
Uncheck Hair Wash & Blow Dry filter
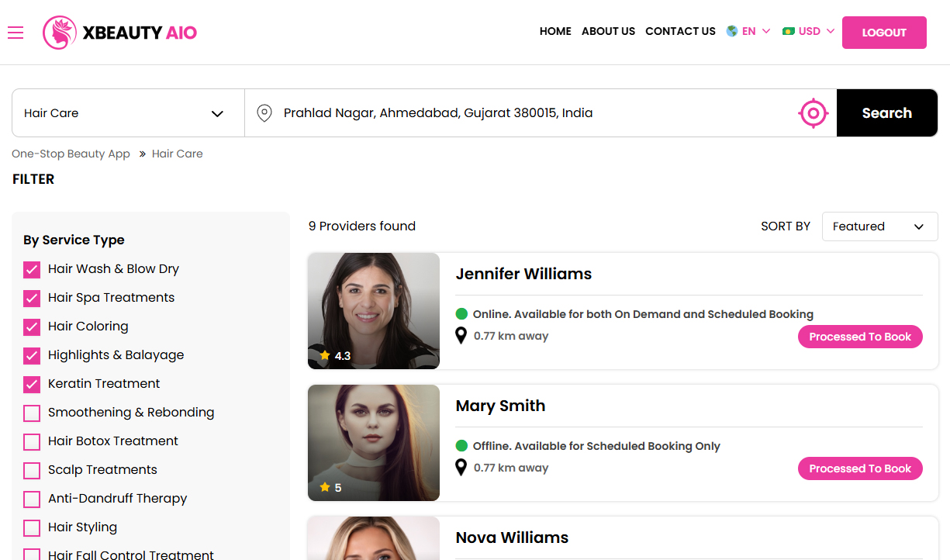pos(32,270)
